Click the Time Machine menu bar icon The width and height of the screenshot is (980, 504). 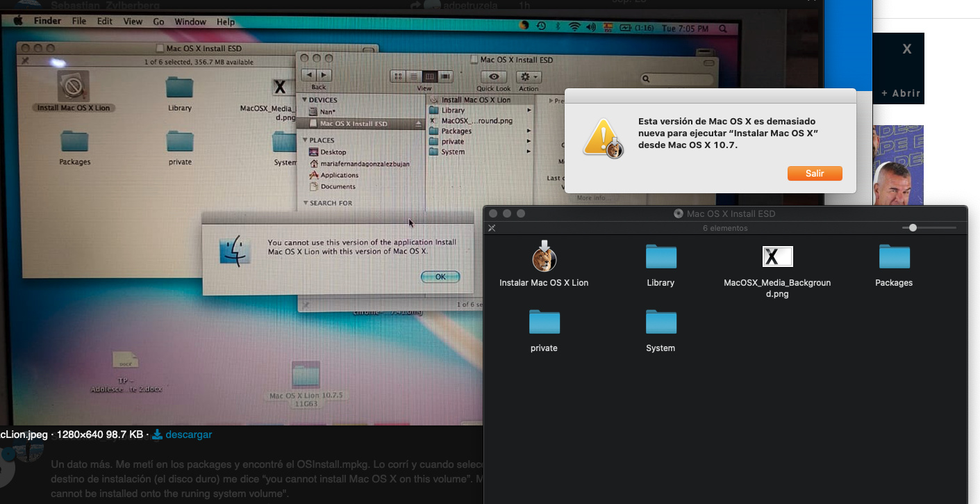pos(541,26)
